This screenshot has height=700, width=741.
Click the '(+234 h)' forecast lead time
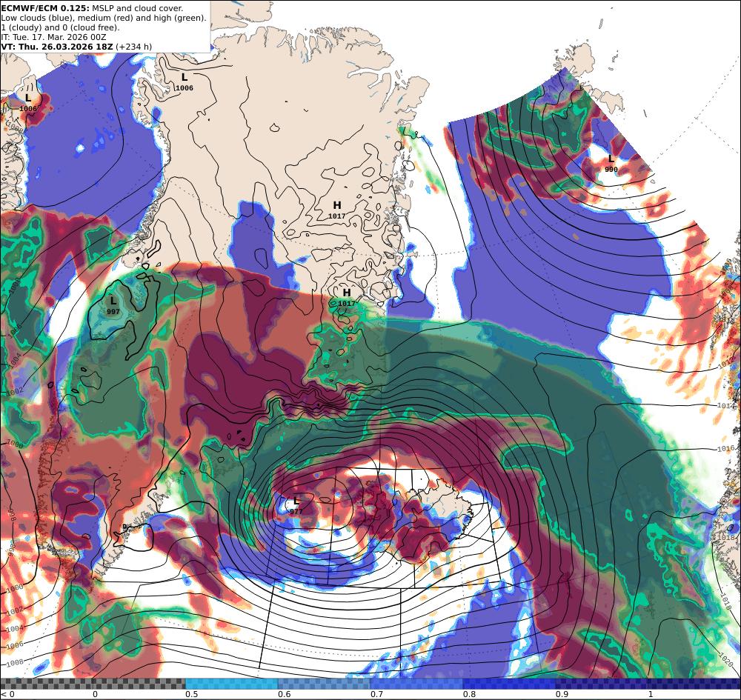pyautogui.click(x=133, y=47)
